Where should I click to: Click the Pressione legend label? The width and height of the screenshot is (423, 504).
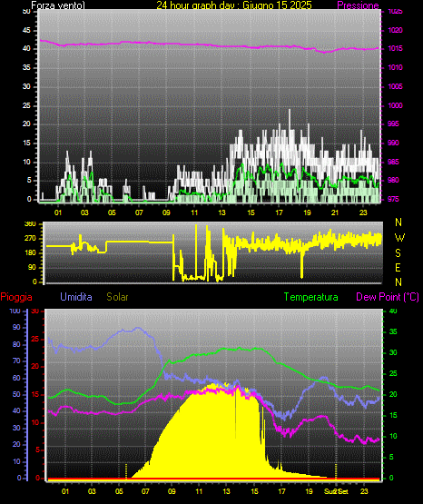pos(358,5)
